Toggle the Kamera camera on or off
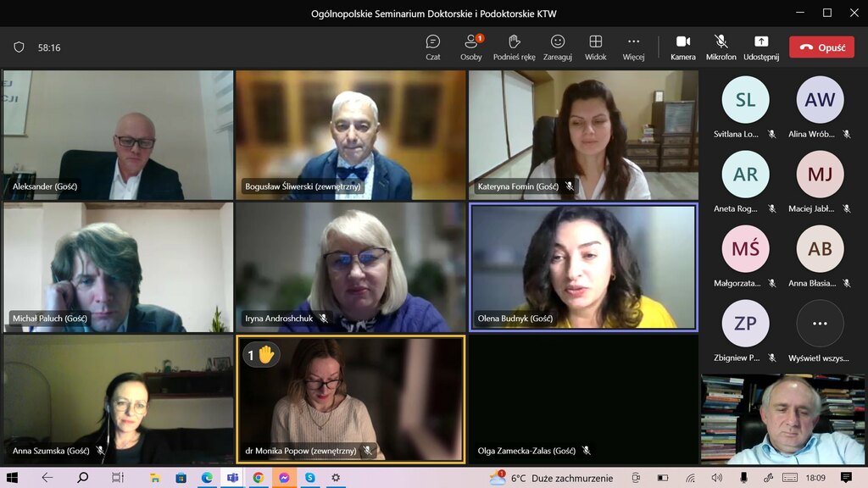 (x=682, y=47)
